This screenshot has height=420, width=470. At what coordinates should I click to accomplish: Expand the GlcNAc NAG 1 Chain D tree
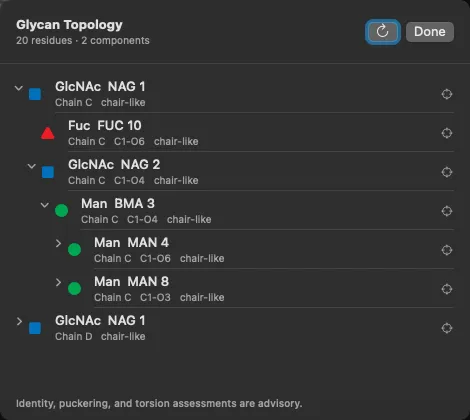point(19,321)
